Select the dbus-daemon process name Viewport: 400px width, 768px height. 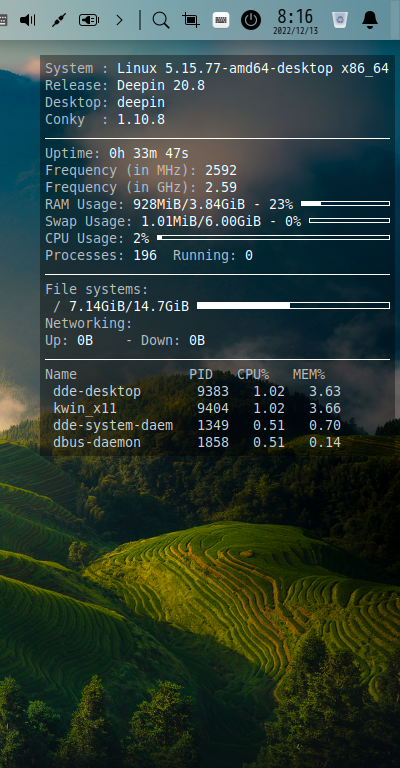point(97,442)
